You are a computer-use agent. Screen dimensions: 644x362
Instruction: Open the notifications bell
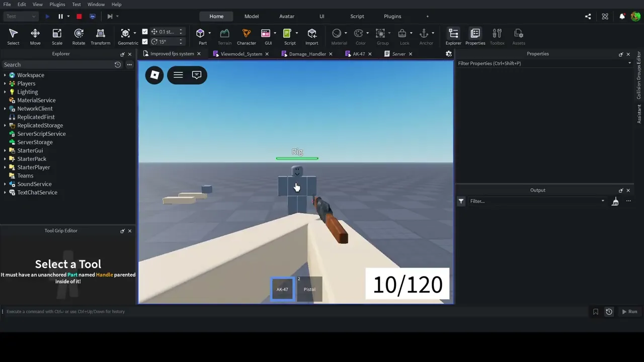click(x=622, y=16)
